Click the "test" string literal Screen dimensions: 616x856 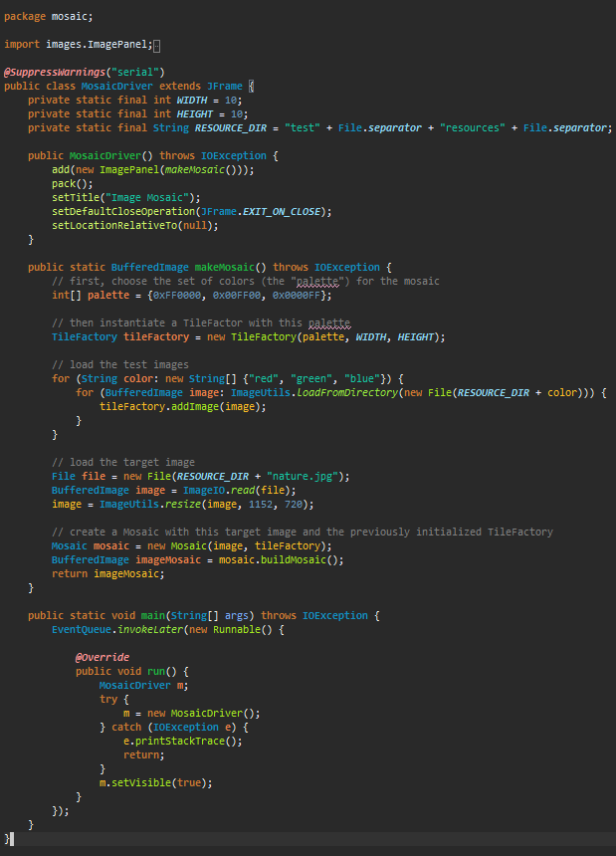[303, 128]
